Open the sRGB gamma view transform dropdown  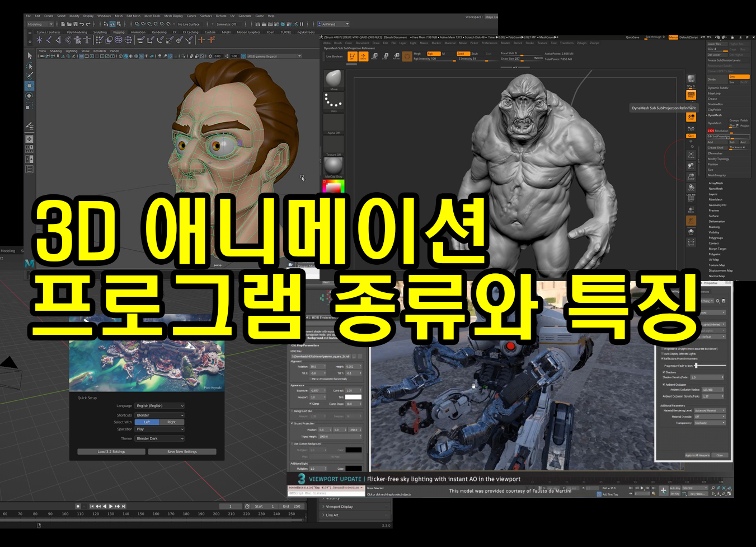coord(274,56)
